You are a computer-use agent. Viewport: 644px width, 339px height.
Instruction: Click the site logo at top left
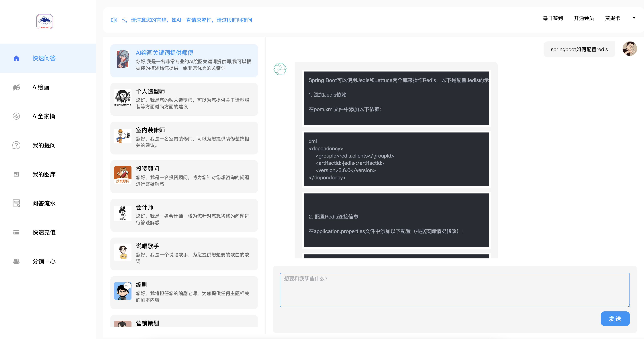click(44, 22)
